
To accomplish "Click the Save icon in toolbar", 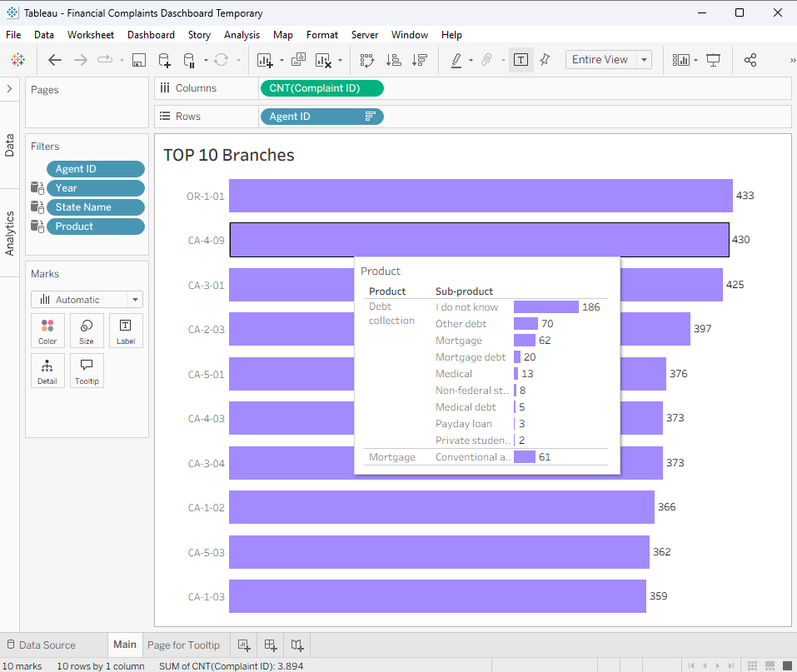I will click(139, 60).
